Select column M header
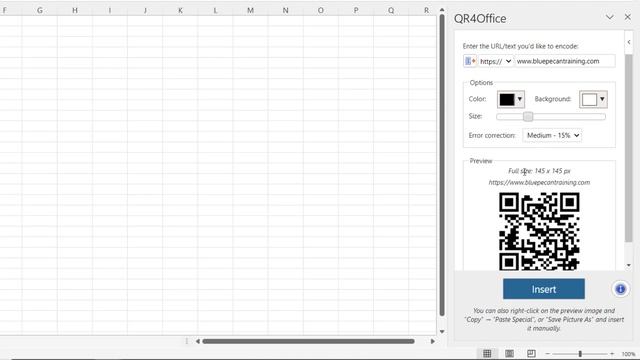Viewport: 640px width, 360px height. pyautogui.click(x=250, y=11)
